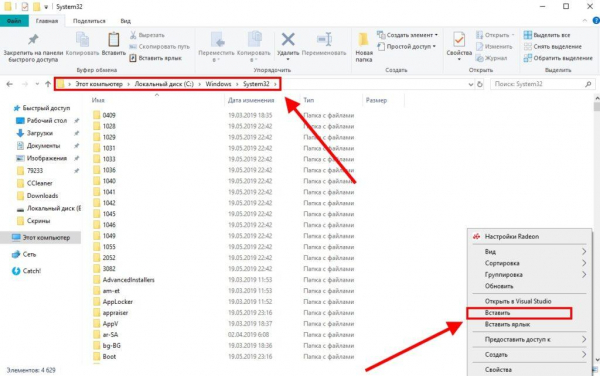This screenshot has width=600, height=376.
Task: Click Изменить in Открыть group
Action: [494, 47]
